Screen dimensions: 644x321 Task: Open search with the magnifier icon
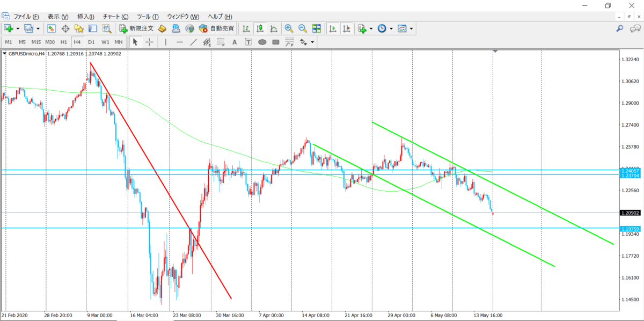click(620, 28)
